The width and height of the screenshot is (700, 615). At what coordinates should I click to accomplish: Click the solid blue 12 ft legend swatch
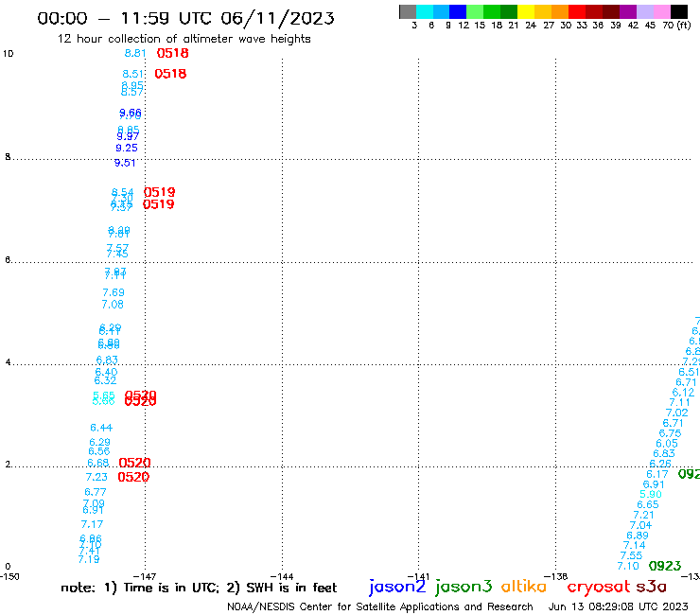458,11
